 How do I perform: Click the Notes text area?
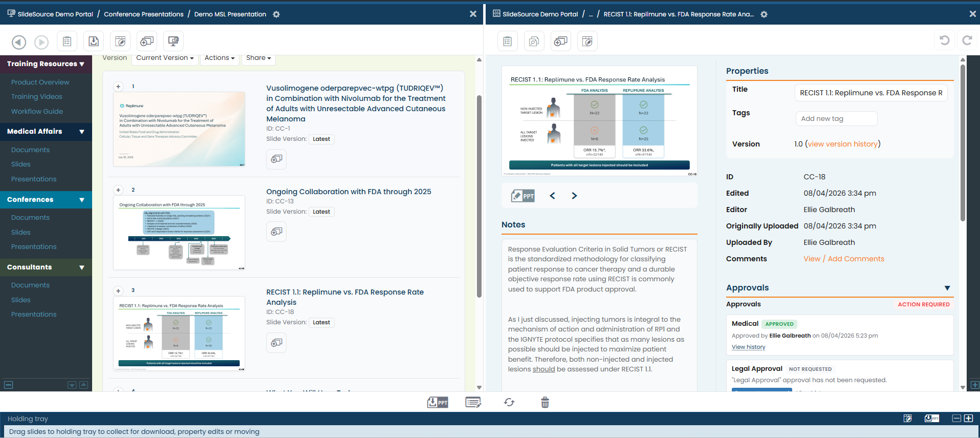tap(599, 315)
